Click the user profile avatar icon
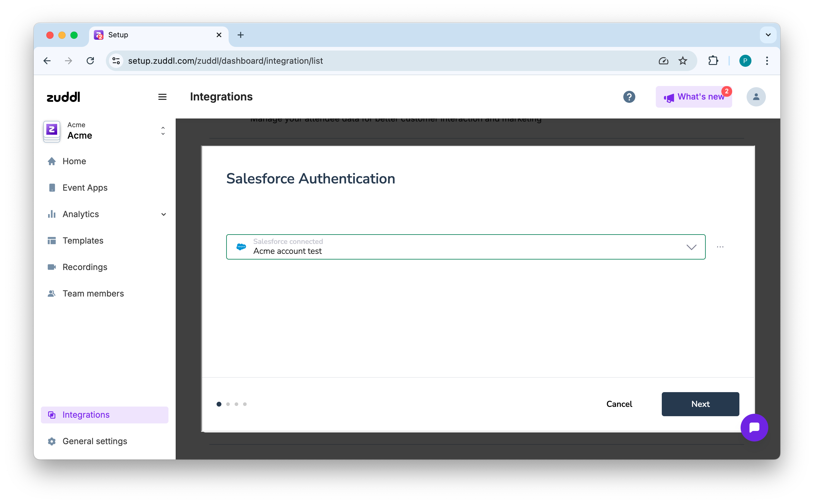The image size is (814, 504). click(x=756, y=97)
